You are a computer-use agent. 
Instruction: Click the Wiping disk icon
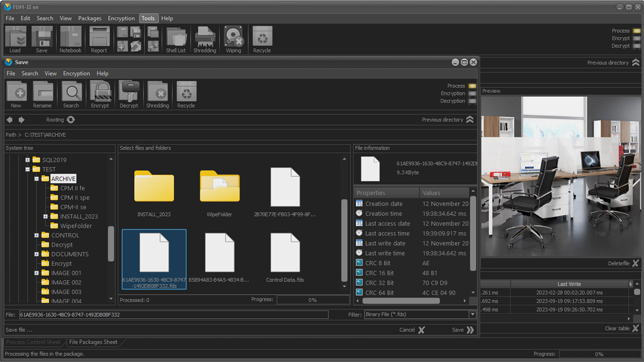pyautogui.click(x=233, y=37)
